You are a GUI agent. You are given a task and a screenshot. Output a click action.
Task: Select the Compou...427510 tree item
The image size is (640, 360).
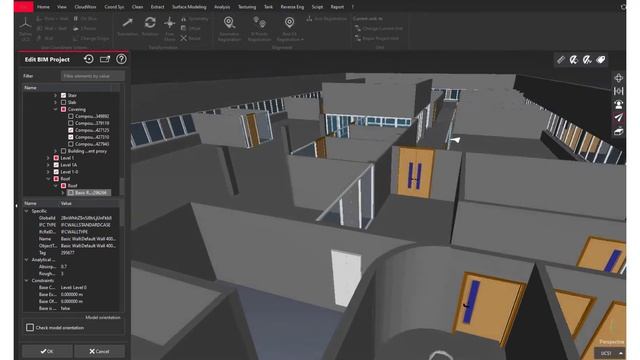click(92, 137)
